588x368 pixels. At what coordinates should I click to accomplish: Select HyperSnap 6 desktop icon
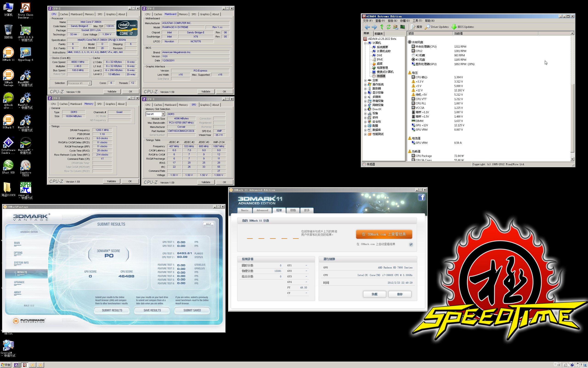click(x=25, y=54)
